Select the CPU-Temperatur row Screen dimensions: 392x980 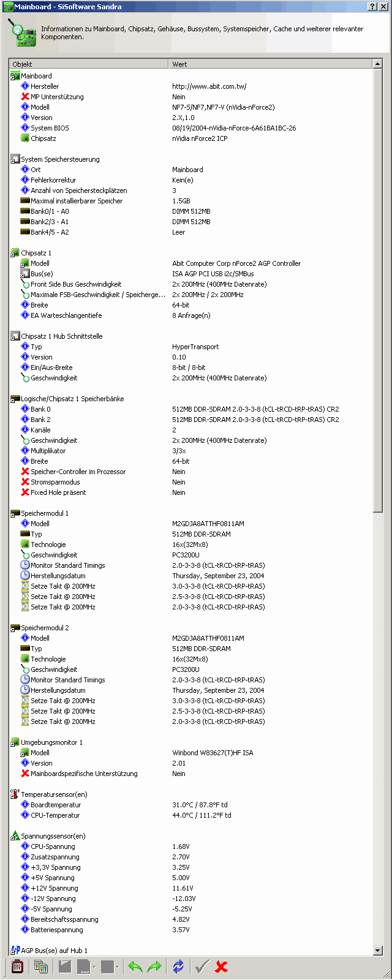pos(190,815)
